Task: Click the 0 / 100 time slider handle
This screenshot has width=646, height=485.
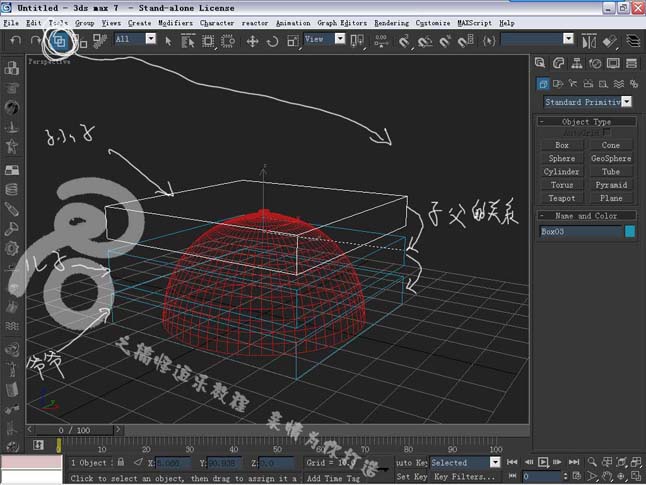Action: [x=74, y=430]
